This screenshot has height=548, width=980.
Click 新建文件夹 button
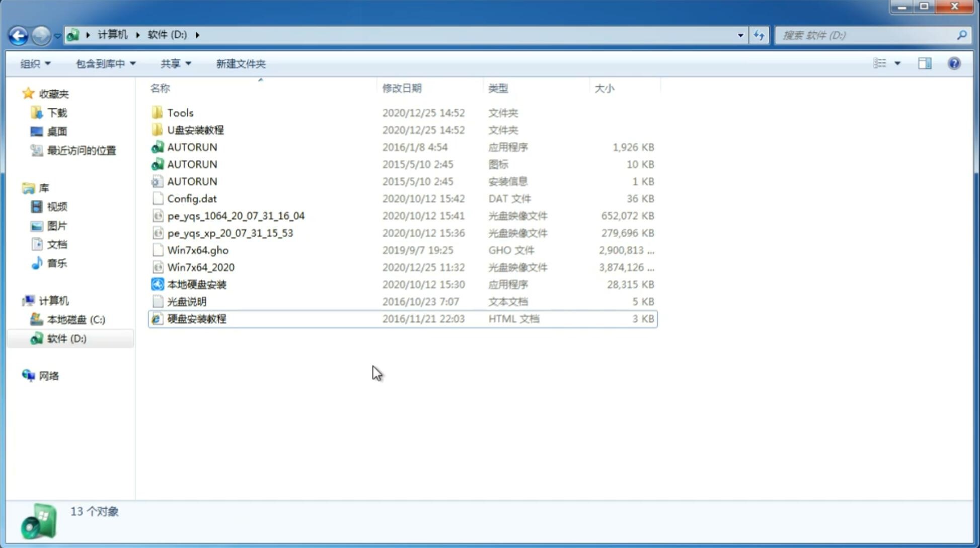point(240,63)
